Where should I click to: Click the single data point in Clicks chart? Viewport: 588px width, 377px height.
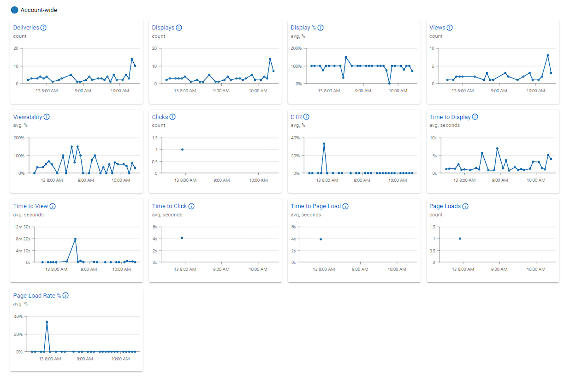click(x=182, y=150)
